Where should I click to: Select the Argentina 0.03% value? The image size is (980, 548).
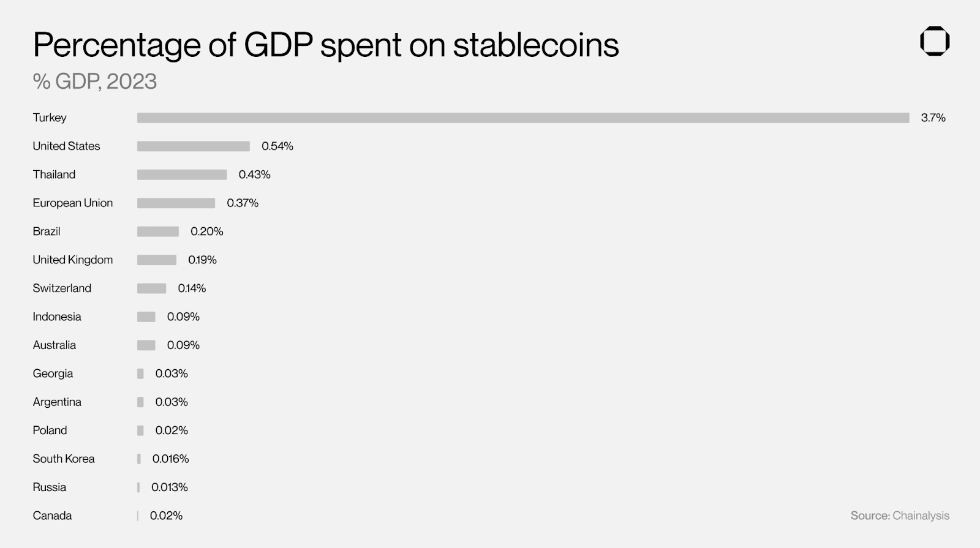(x=171, y=402)
